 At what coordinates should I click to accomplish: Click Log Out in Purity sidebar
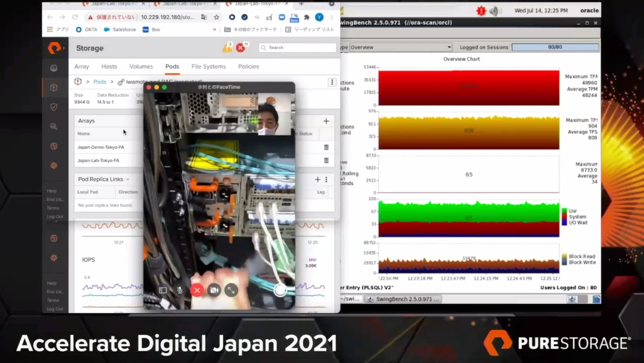55,217
